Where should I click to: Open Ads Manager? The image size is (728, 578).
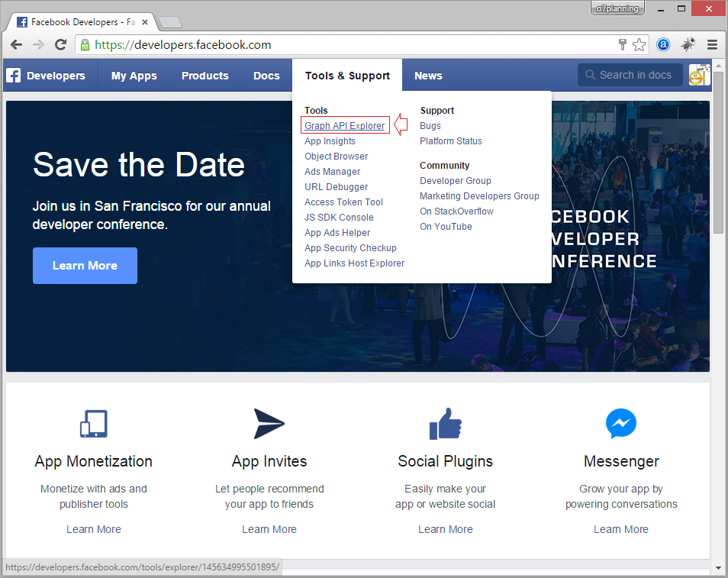coord(333,172)
